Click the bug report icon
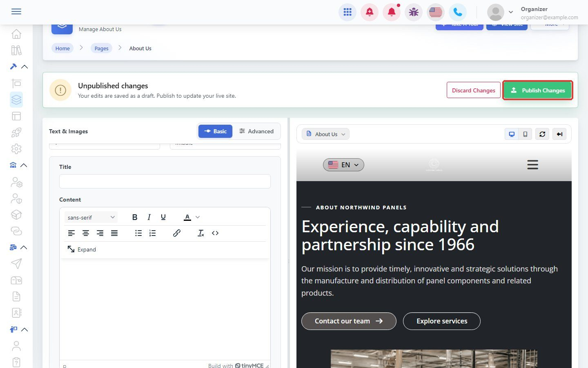588x368 pixels. click(414, 12)
